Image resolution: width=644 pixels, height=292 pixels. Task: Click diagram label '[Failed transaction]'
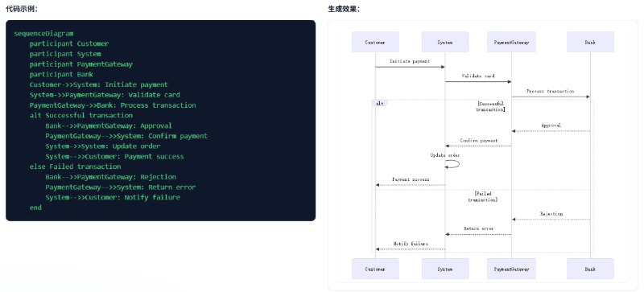pyautogui.click(x=483, y=197)
